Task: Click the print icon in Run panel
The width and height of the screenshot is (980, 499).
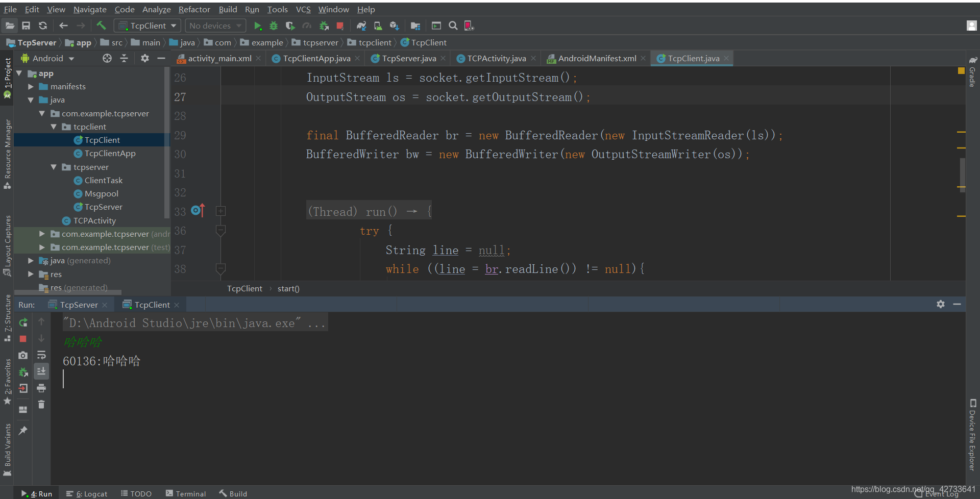Action: pos(41,388)
